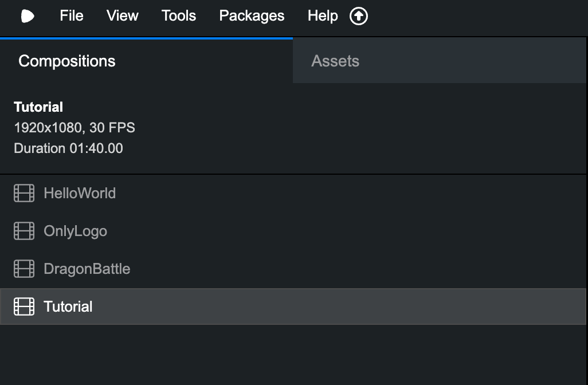Switch to the Compositions tab
The width and height of the screenshot is (588, 385).
click(x=67, y=61)
